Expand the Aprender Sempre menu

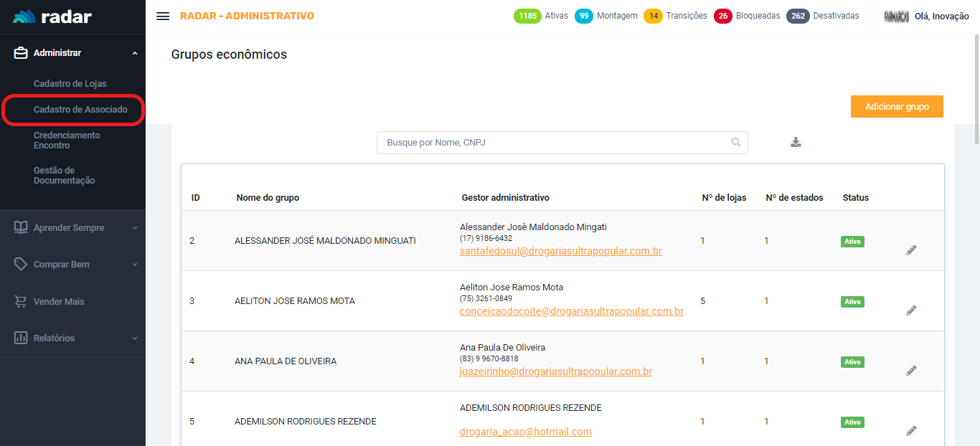[72, 228]
